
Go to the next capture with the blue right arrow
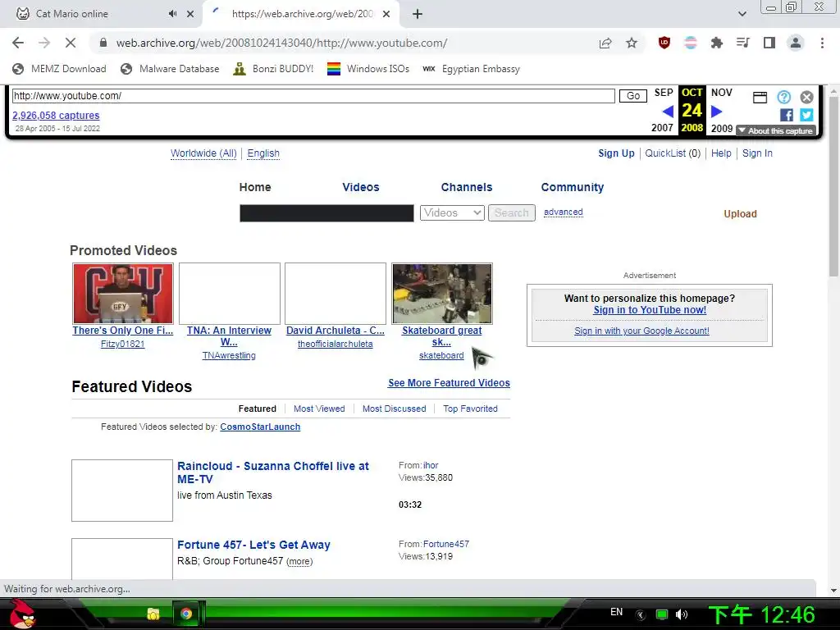point(716,112)
